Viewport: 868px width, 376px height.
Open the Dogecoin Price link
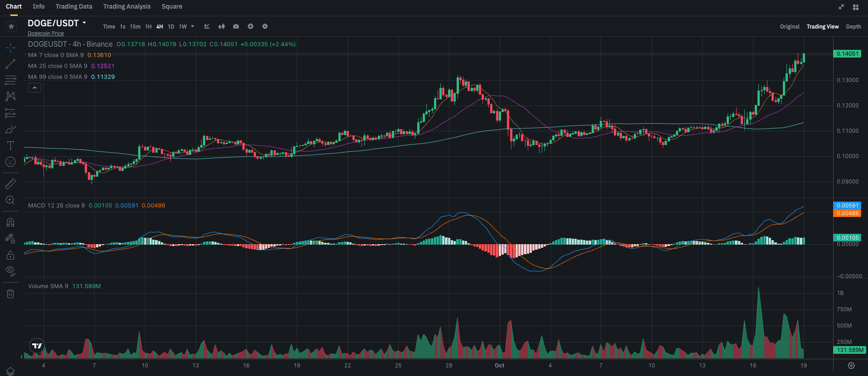pyautogui.click(x=46, y=34)
